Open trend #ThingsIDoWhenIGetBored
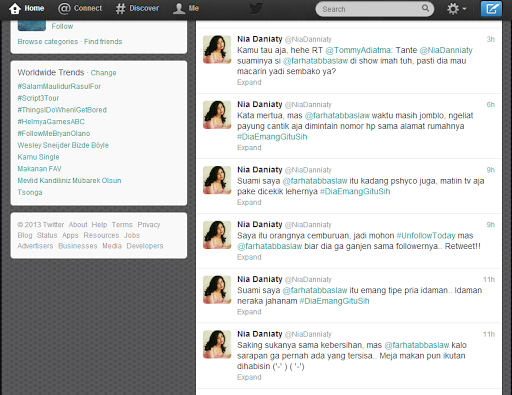 pos(62,110)
